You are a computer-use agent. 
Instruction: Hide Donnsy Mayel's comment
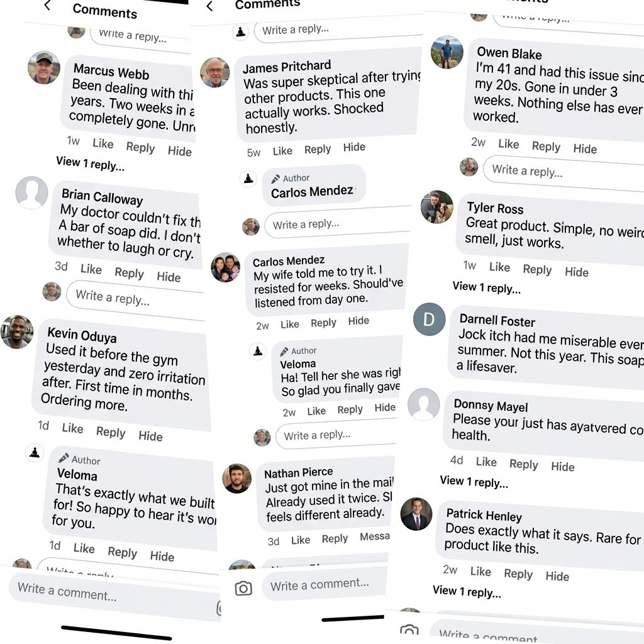click(x=562, y=467)
